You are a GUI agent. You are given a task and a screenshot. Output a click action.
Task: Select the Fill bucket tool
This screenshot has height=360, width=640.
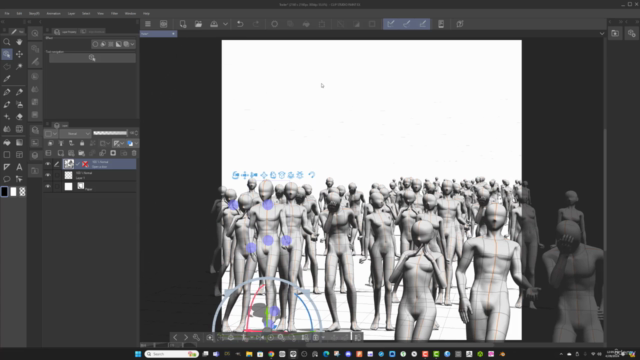tap(7, 142)
